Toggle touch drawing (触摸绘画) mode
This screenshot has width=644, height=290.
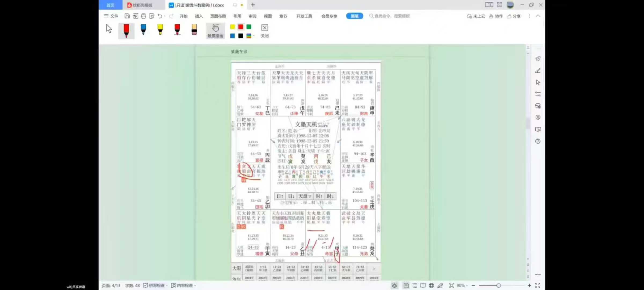coord(215,31)
